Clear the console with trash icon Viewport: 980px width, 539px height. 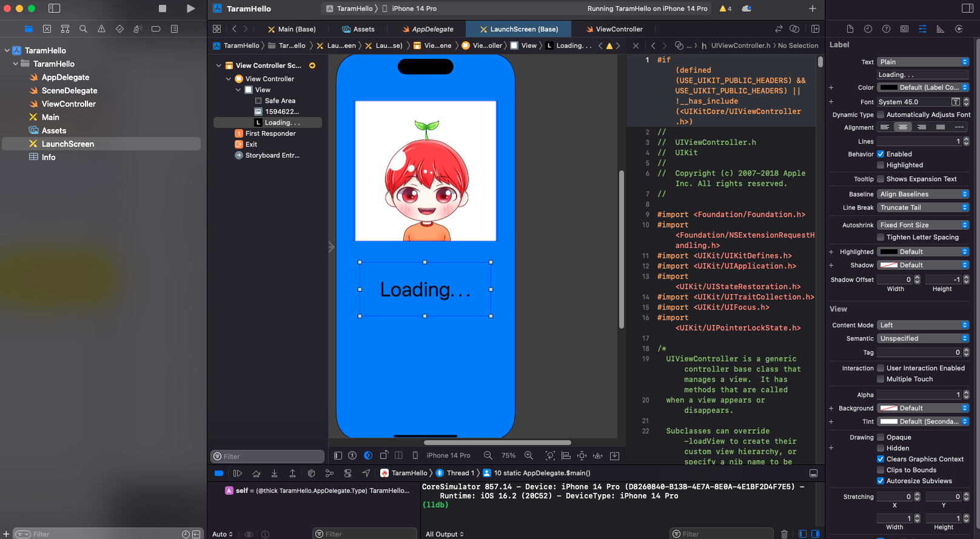(x=784, y=534)
